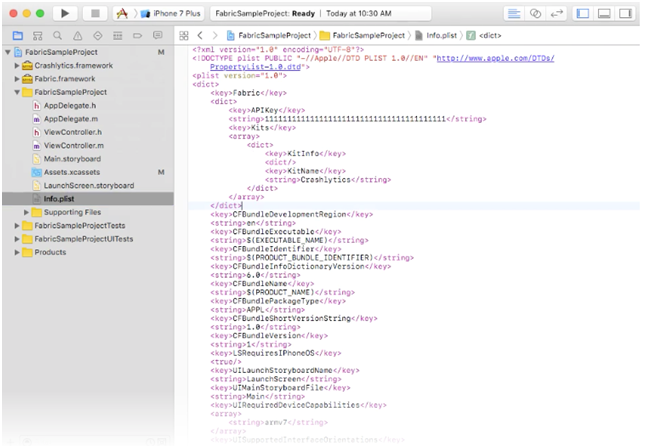Click the UILaunchStoryboardName key line
646x448 pixels.
pyautogui.click(x=285, y=371)
